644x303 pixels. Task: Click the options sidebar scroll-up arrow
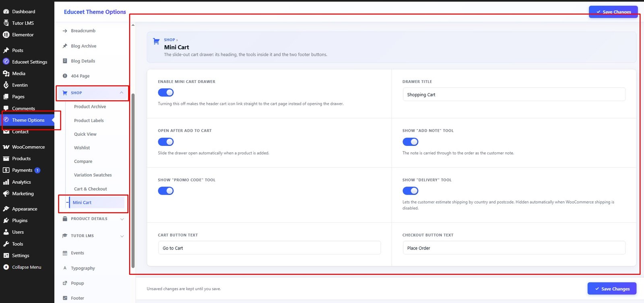pyautogui.click(x=133, y=25)
